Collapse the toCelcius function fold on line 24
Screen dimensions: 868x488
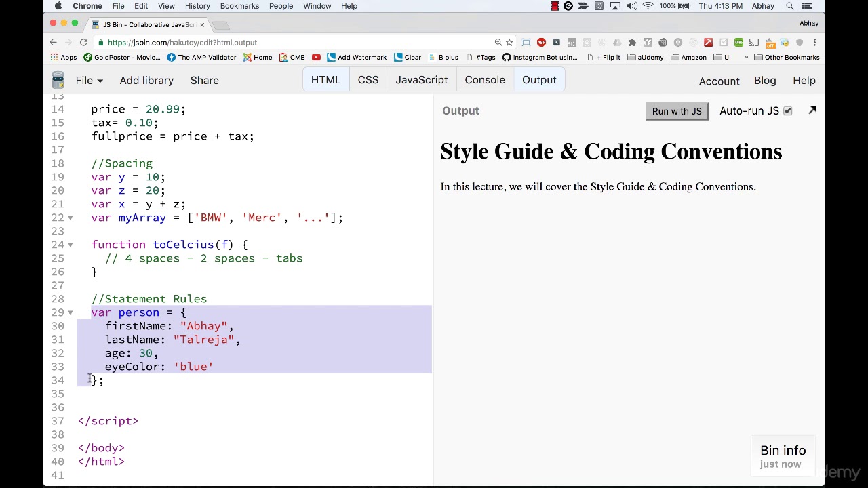point(70,245)
